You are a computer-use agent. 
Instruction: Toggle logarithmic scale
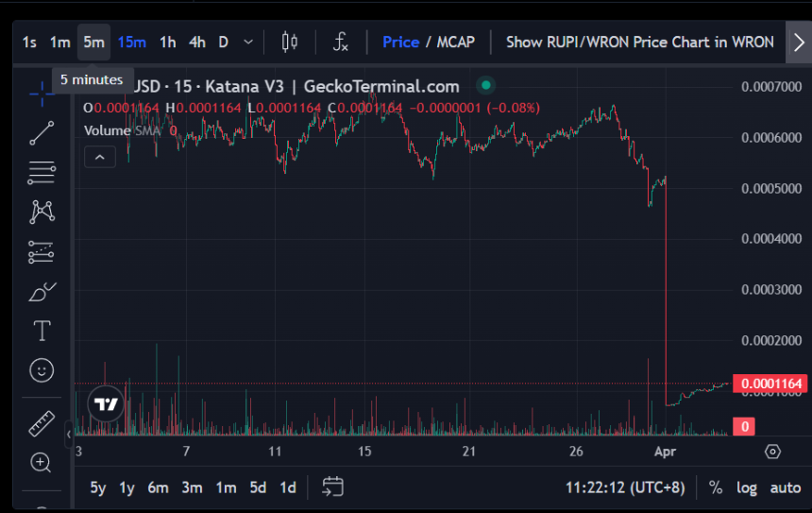746,487
